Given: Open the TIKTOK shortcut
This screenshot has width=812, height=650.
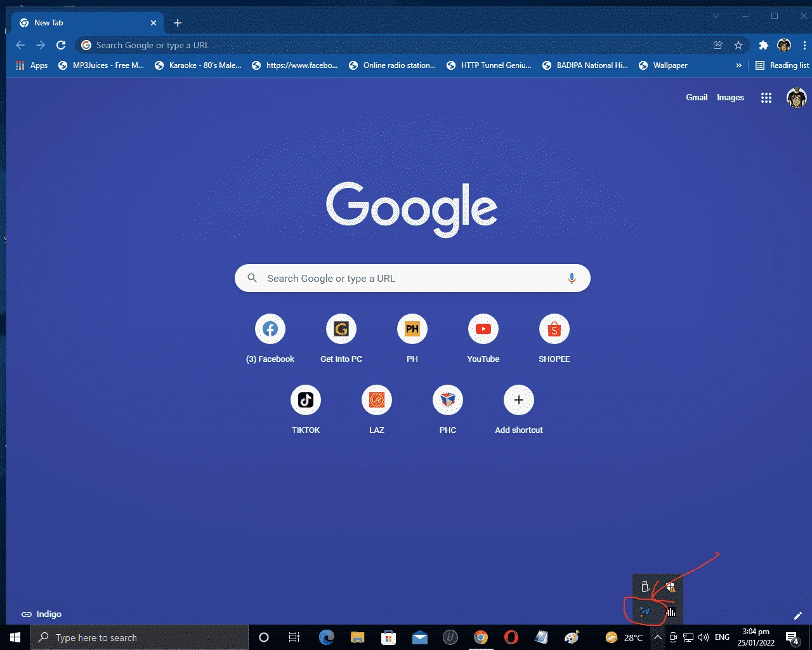Looking at the screenshot, I should pos(306,410).
